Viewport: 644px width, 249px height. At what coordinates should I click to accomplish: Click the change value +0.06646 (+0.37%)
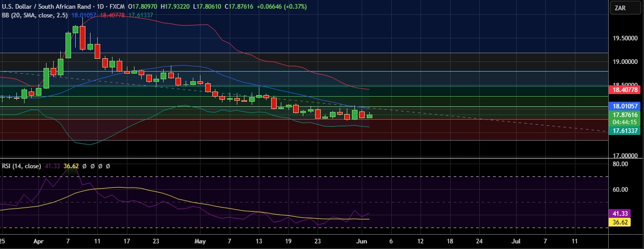tap(282, 6)
